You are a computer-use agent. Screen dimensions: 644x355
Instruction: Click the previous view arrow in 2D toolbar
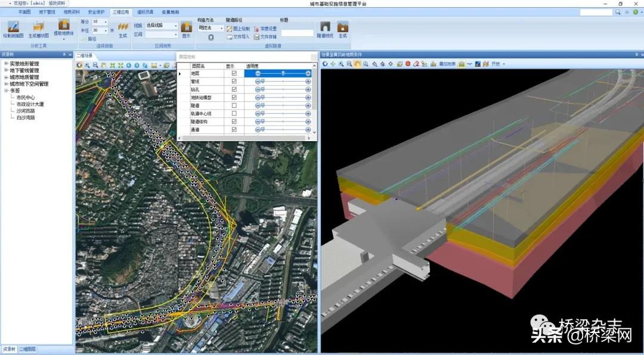coord(129,65)
